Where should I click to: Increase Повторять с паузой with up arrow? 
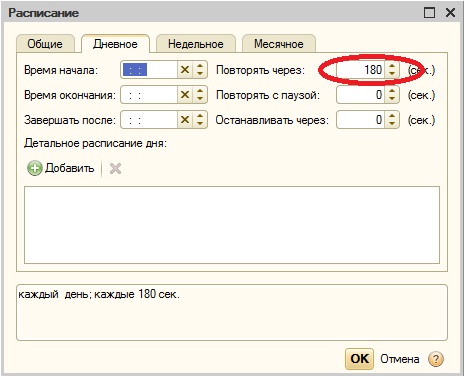(392, 91)
